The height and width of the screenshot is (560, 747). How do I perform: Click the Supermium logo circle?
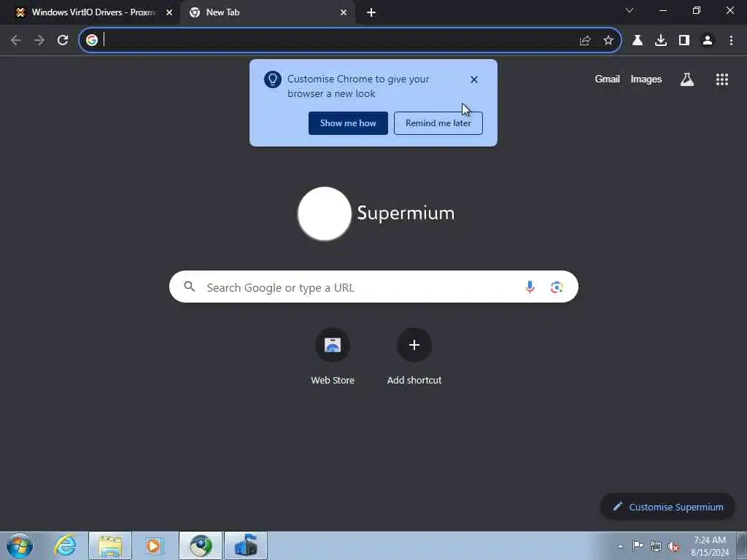pos(325,214)
